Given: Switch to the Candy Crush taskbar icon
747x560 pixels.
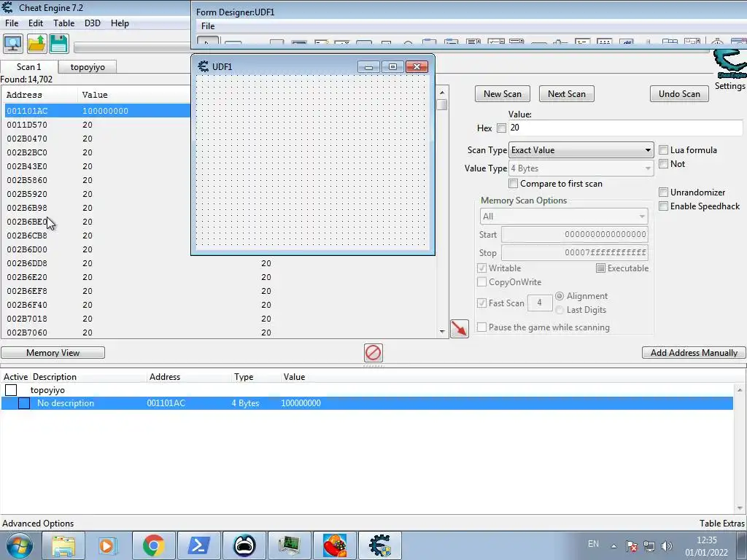Looking at the screenshot, I should click(x=334, y=545).
